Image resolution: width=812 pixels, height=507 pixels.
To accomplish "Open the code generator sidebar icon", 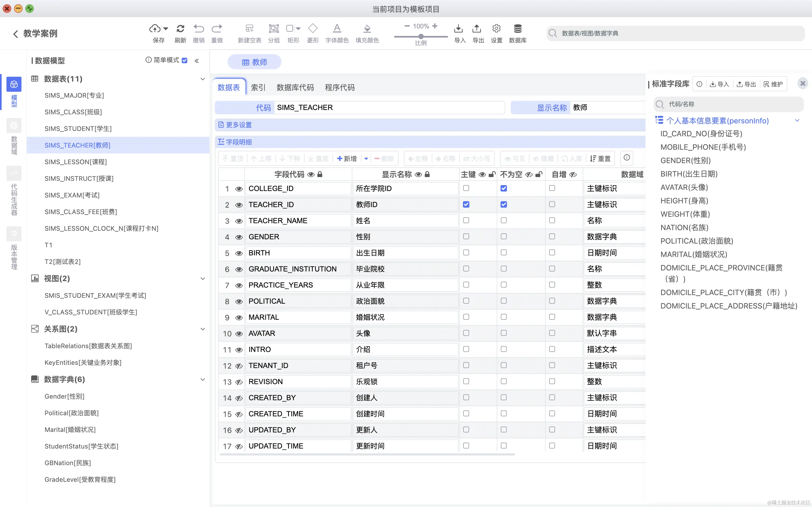I will pos(14,173).
